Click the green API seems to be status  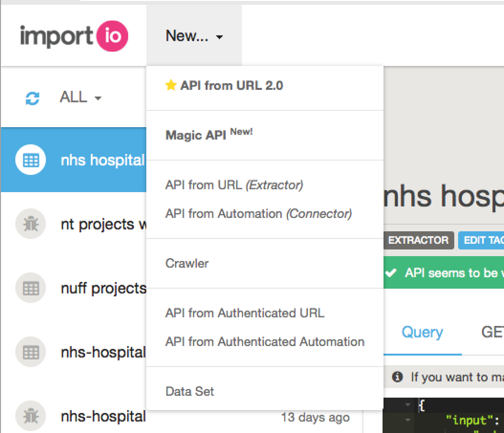(444, 273)
